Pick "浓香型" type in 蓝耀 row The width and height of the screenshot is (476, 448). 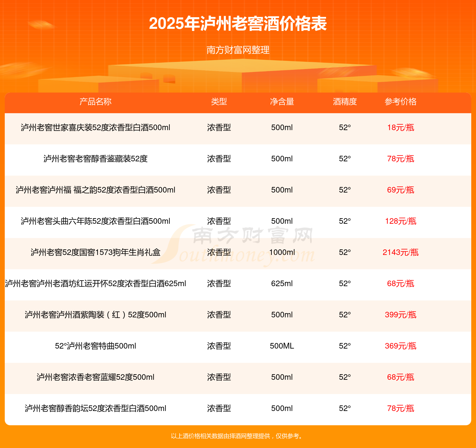tap(219, 377)
